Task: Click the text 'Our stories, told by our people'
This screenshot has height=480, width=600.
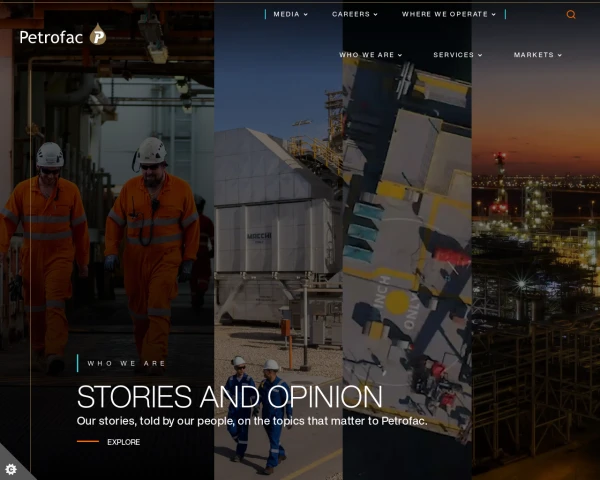Action: pyautogui.click(x=155, y=421)
